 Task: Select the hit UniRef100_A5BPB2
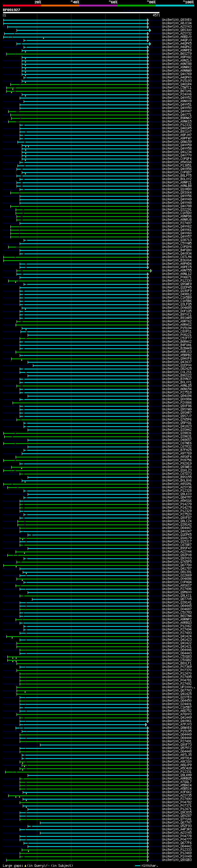177,355
